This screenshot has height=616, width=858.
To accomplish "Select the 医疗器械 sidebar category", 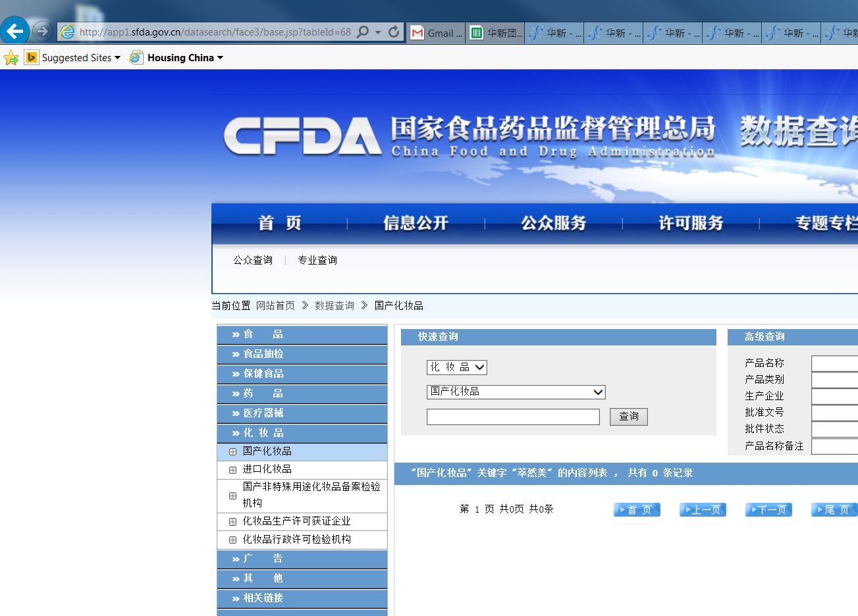I will click(263, 413).
